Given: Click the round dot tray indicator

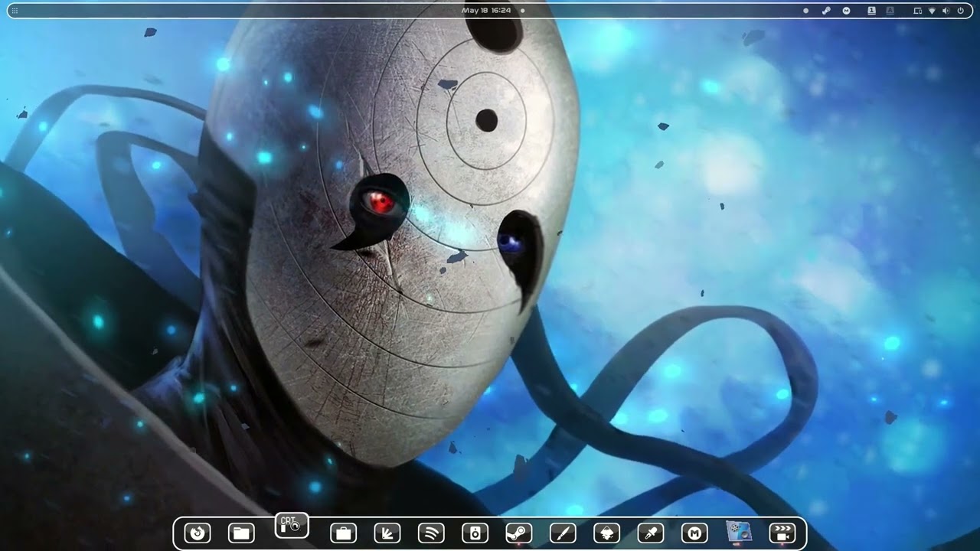Looking at the screenshot, I should pyautogui.click(x=805, y=11).
